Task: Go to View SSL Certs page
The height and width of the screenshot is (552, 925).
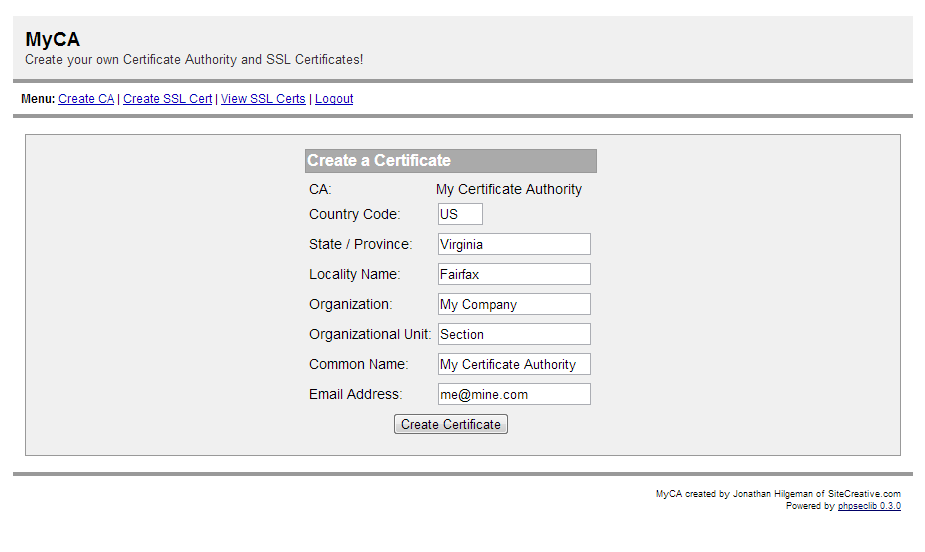Action: (x=263, y=98)
